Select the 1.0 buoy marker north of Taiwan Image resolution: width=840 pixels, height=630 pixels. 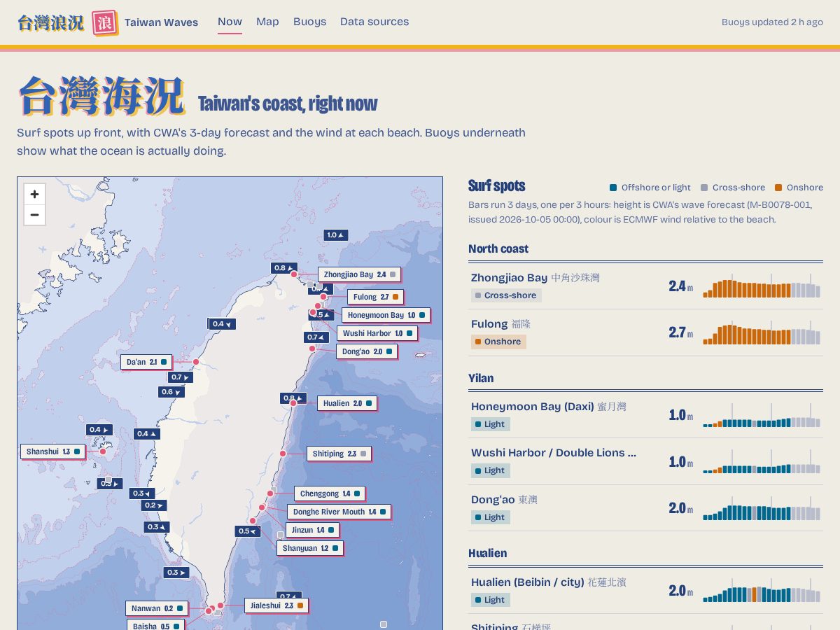coord(336,235)
